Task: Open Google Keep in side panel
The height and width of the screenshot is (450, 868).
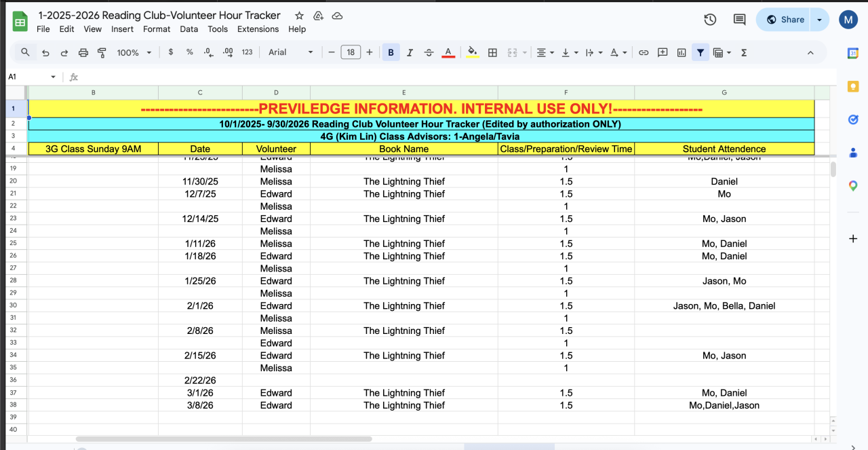Action: pyautogui.click(x=853, y=86)
